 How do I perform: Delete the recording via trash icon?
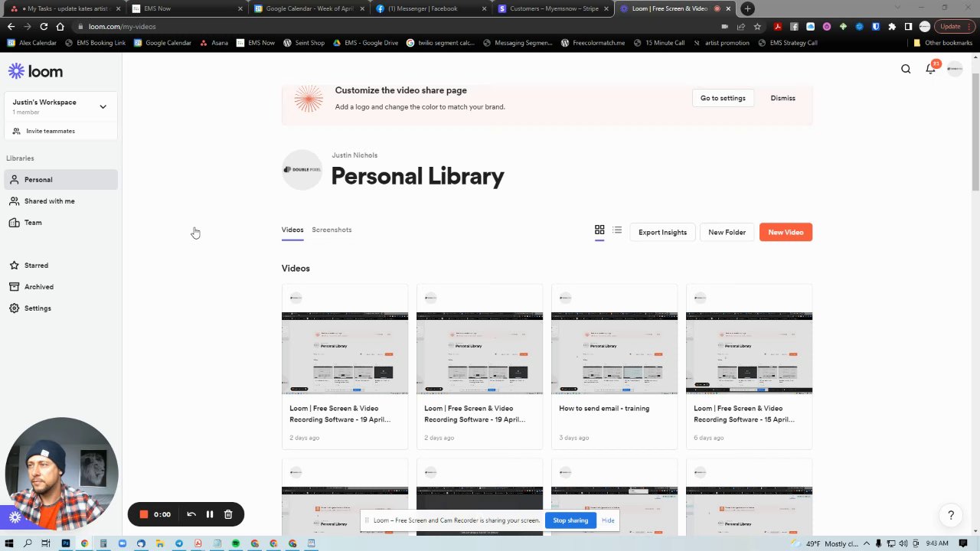[228, 514]
